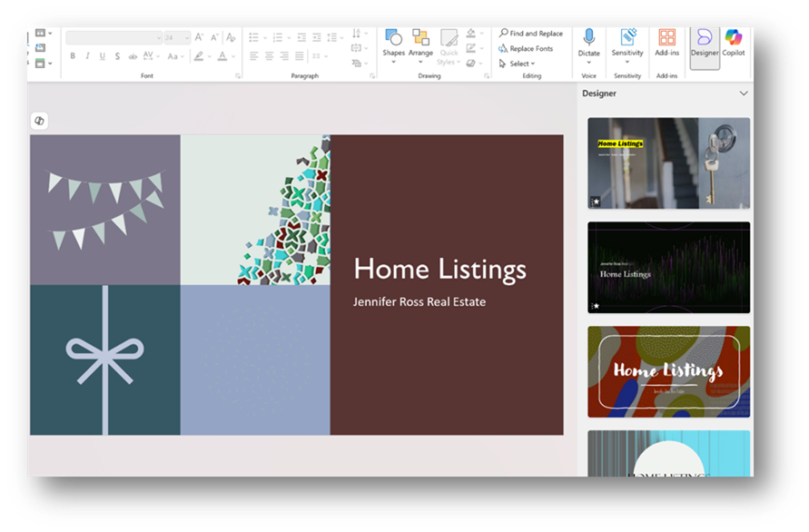Open align text vertical options
Image resolution: width=809 pixels, height=532 pixels.
[x=359, y=48]
